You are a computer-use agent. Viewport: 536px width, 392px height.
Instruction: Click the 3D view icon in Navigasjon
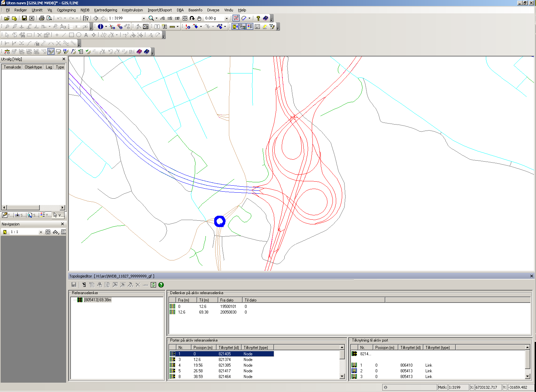click(63, 232)
